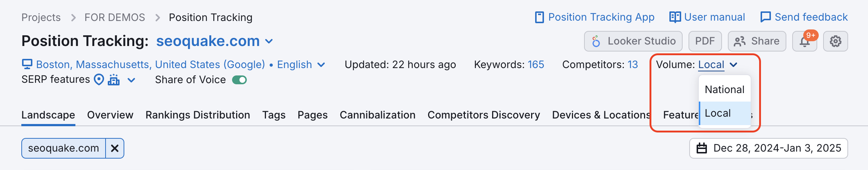Click the desktop device icon beside Boston
Image resolution: width=868 pixels, height=170 pixels.
coord(27,64)
